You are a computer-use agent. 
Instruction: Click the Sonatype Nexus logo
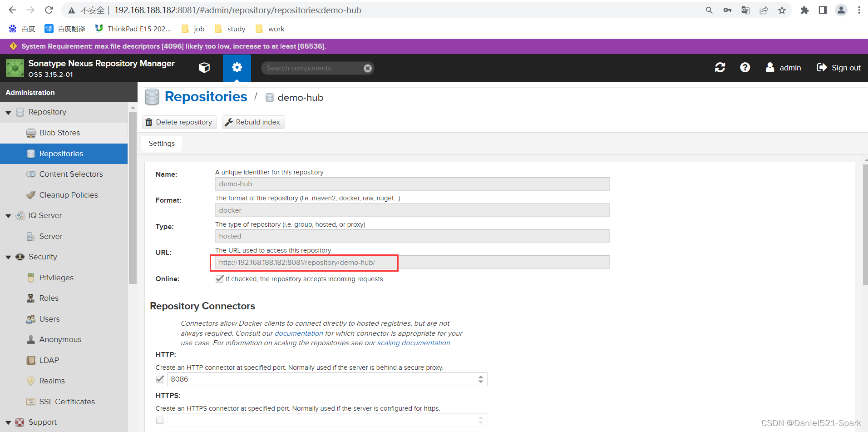click(15, 68)
